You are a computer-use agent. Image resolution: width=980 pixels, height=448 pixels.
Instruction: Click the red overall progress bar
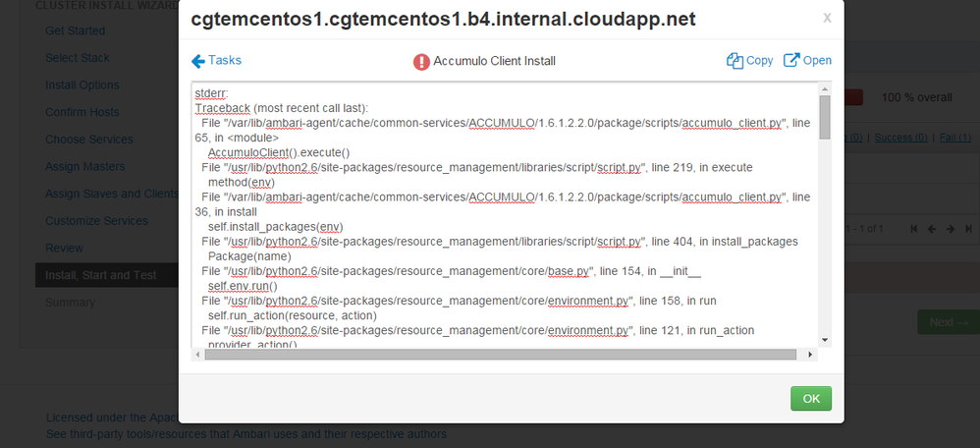853,97
